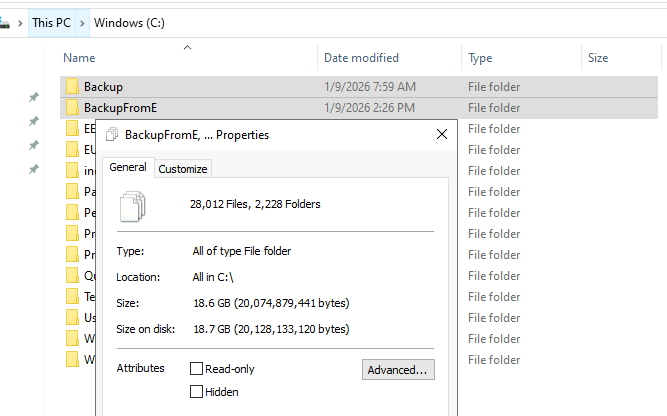Close the BackupFromE Properties dialog
The width and height of the screenshot is (667, 416).
coord(441,134)
